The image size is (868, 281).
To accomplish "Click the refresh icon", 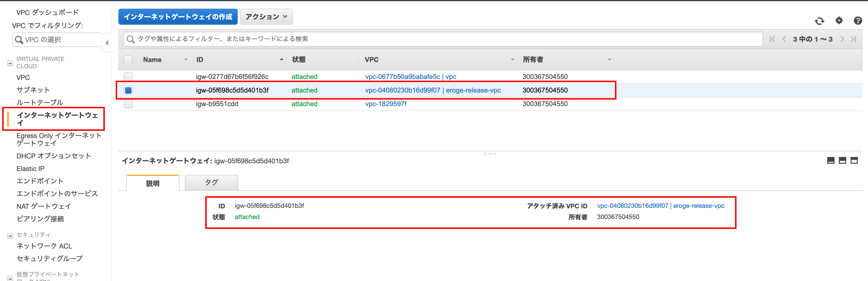I will tap(819, 21).
